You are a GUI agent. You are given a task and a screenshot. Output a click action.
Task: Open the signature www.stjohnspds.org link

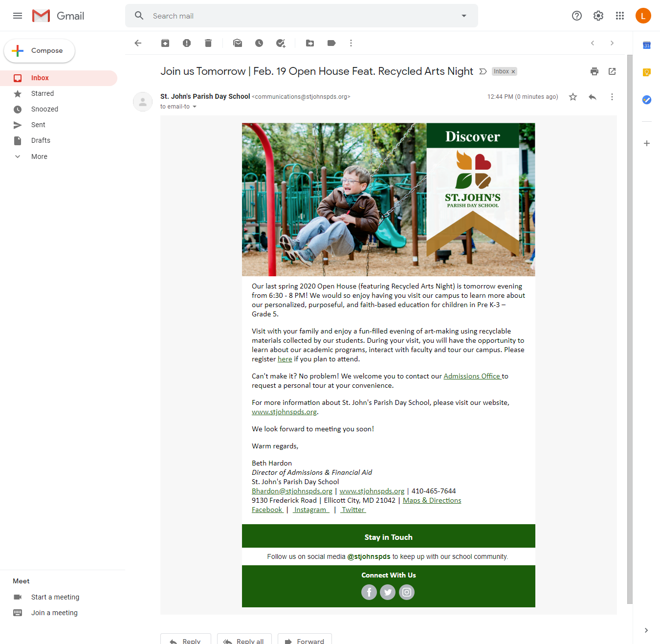372,491
